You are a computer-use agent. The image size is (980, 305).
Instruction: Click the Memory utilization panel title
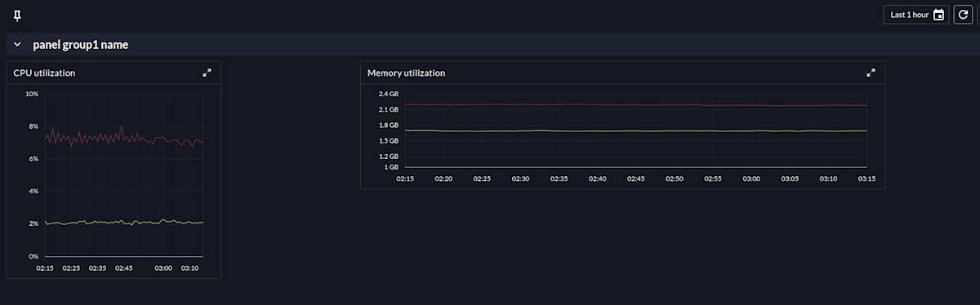click(x=406, y=73)
